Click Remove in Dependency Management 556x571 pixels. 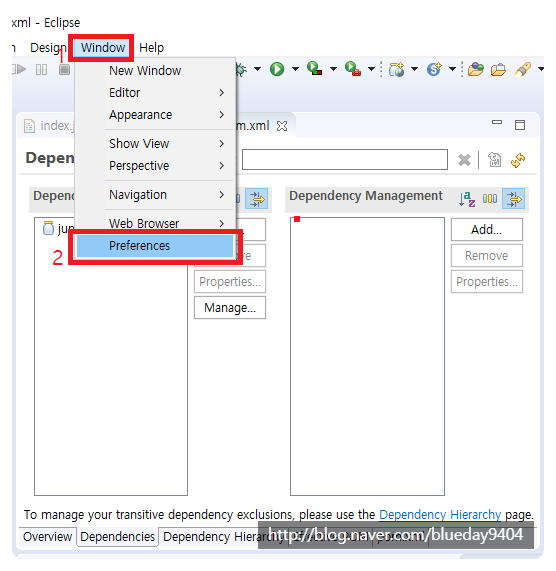tap(487, 256)
